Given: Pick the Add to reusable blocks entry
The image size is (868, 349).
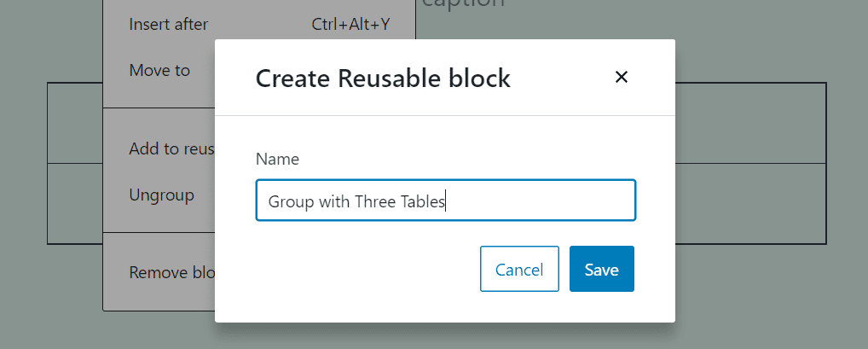Looking at the screenshot, I should (x=171, y=148).
